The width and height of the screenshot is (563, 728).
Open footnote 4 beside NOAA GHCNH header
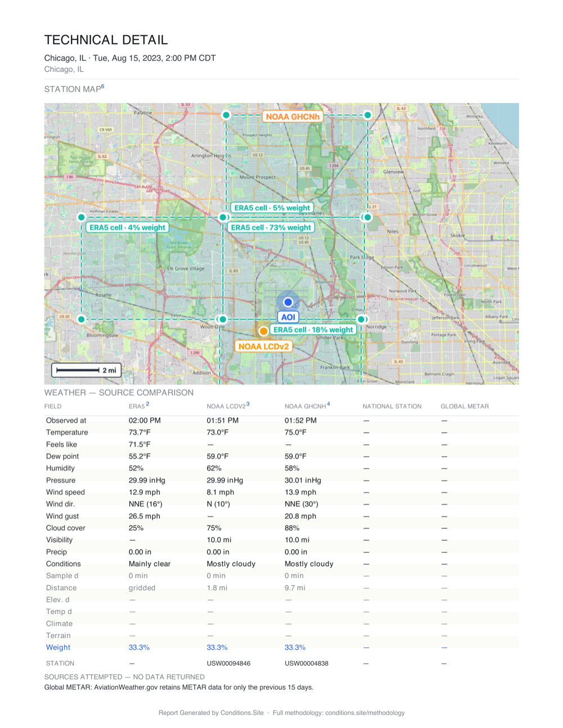click(x=328, y=404)
